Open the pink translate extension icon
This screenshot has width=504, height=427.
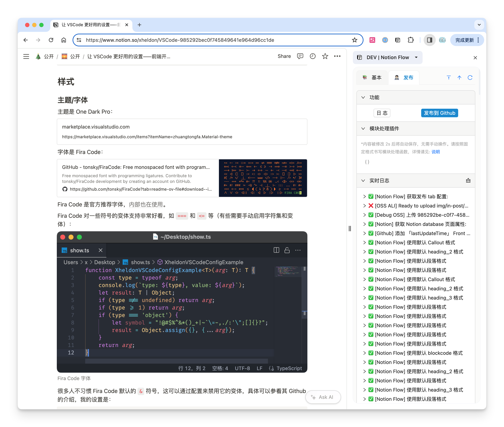(372, 40)
